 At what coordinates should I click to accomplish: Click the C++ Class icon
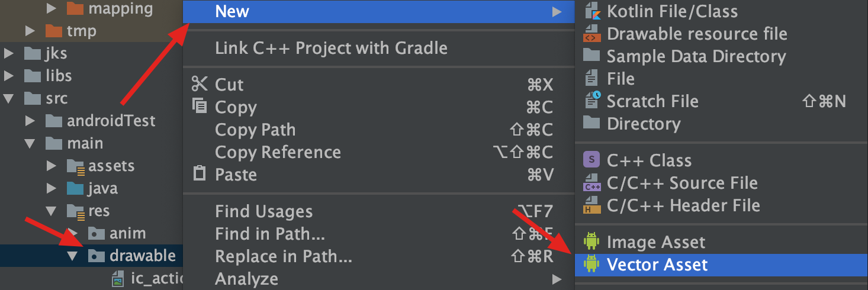[591, 160]
